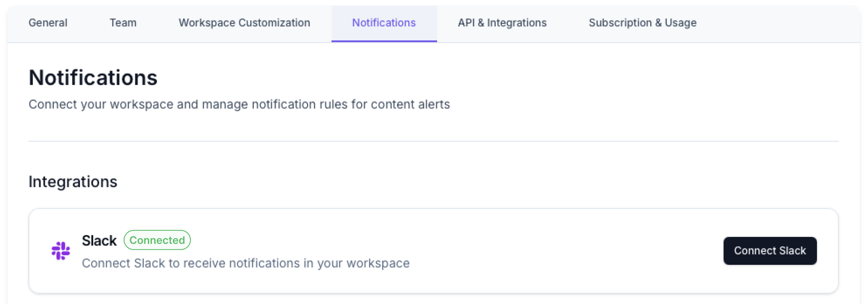Click the Notifications page heading
The image size is (868, 304).
click(x=93, y=78)
